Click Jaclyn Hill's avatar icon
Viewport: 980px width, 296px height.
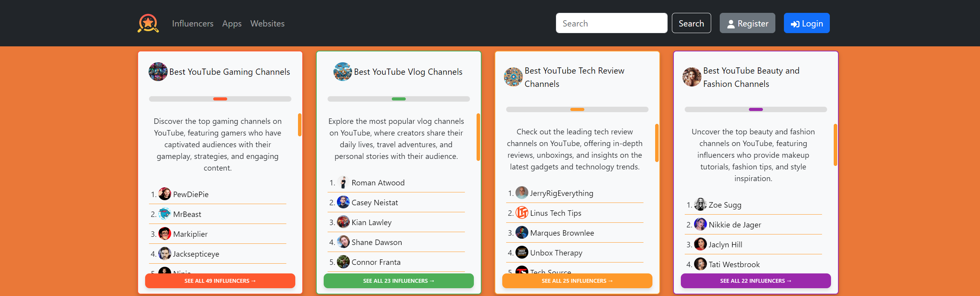701,244
